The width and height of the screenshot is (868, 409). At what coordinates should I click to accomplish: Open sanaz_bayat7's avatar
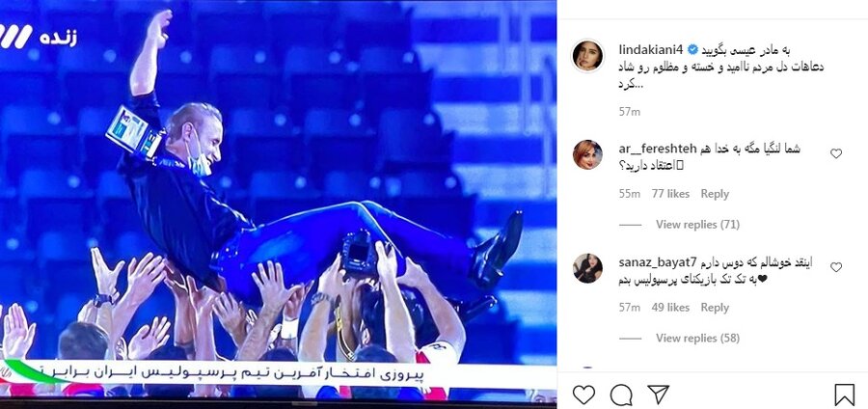pos(587,268)
